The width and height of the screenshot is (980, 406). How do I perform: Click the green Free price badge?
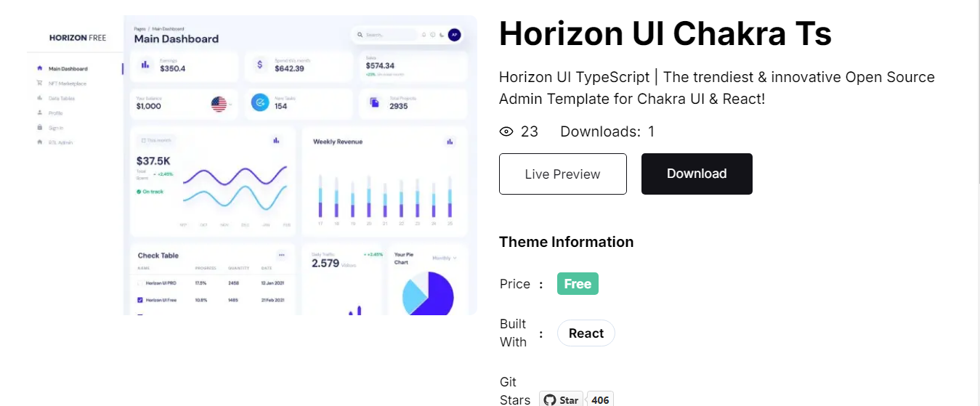pyautogui.click(x=578, y=284)
